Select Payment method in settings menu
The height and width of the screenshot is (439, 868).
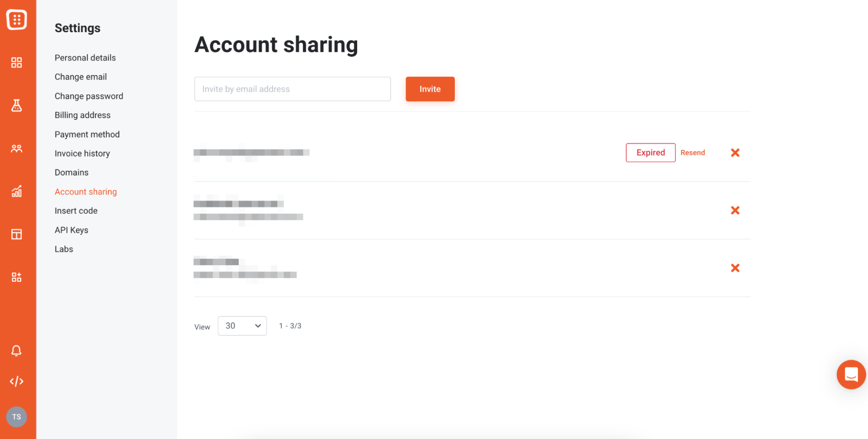pos(87,134)
